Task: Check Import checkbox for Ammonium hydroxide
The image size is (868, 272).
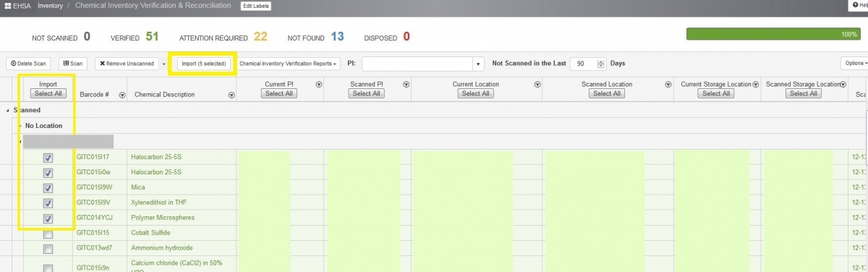Action: 48,249
